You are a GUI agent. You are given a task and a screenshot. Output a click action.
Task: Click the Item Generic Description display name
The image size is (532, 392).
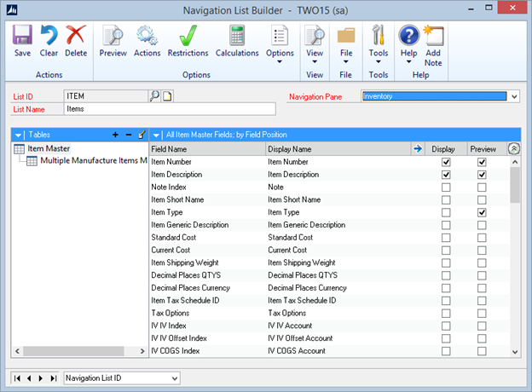coord(307,225)
